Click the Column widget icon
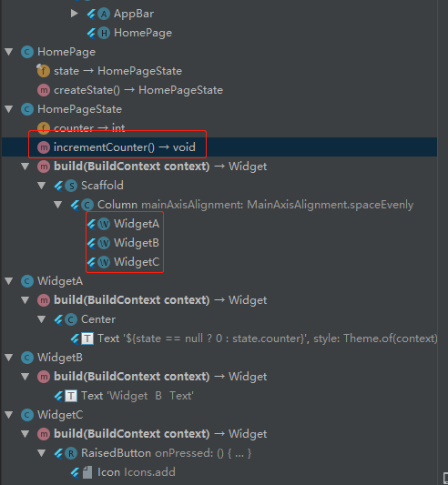 click(x=87, y=205)
